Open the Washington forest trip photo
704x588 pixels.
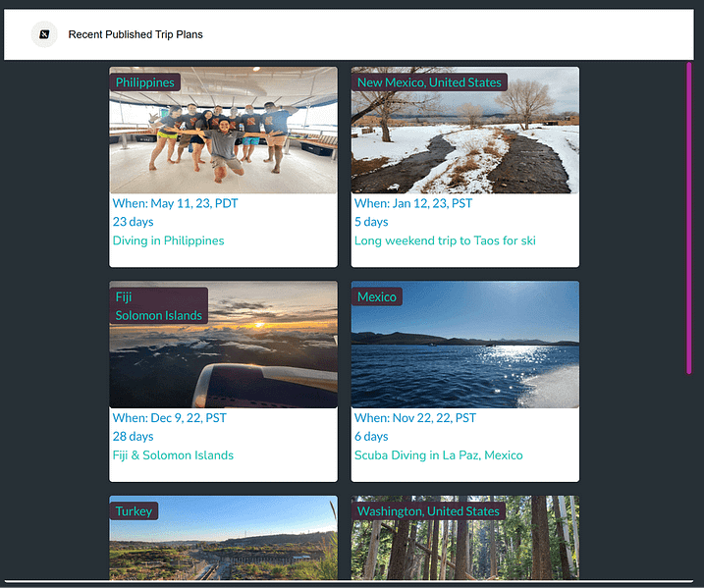[x=465, y=538]
